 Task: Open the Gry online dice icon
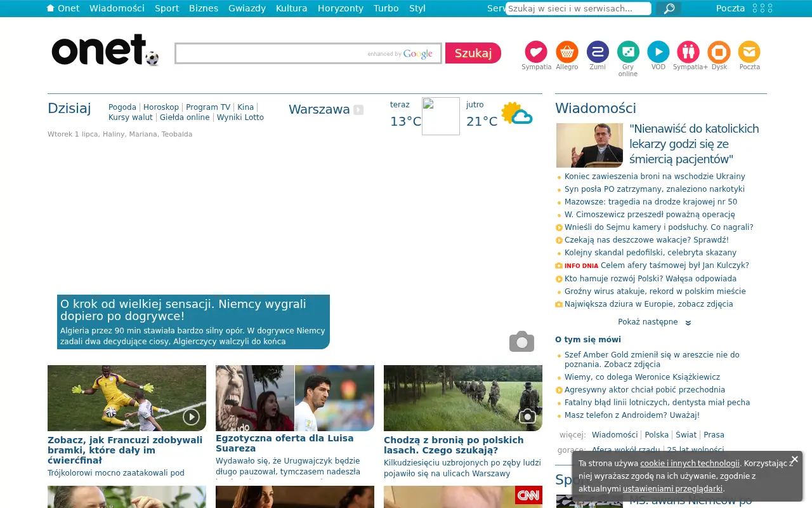628,51
